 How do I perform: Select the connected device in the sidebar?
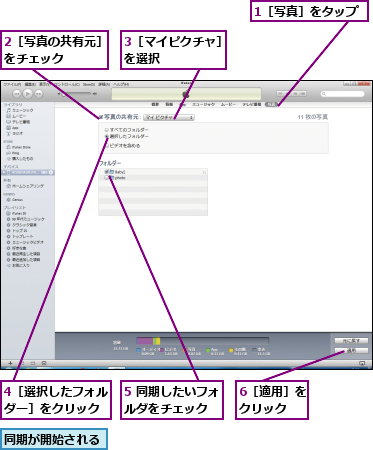point(27,172)
